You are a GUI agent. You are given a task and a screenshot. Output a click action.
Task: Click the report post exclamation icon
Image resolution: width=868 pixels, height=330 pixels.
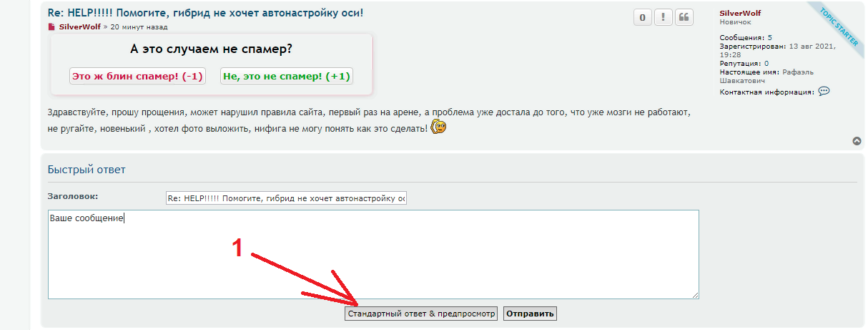(x=664, y=17)
